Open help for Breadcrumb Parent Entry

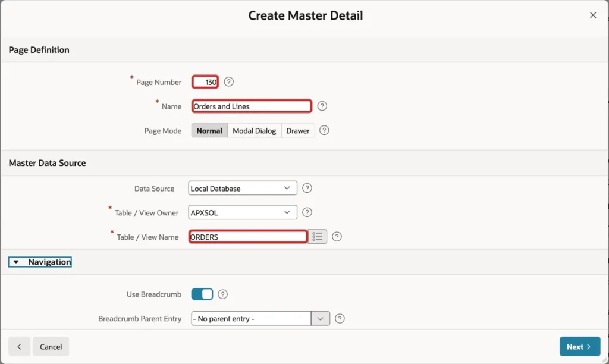(340, 319)
